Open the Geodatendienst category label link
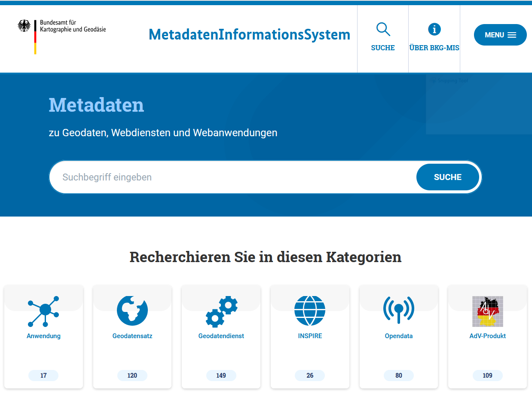532x394 pixels. click(221, 336)
